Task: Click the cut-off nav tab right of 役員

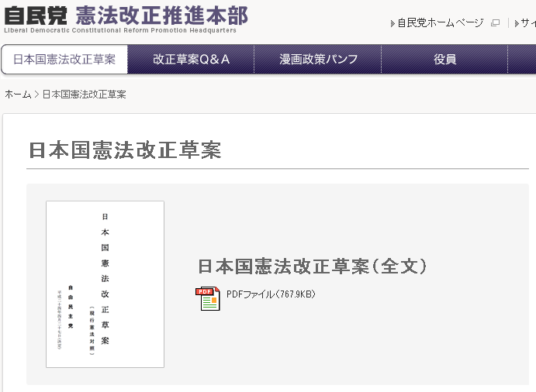Action: tap(522, 59)
